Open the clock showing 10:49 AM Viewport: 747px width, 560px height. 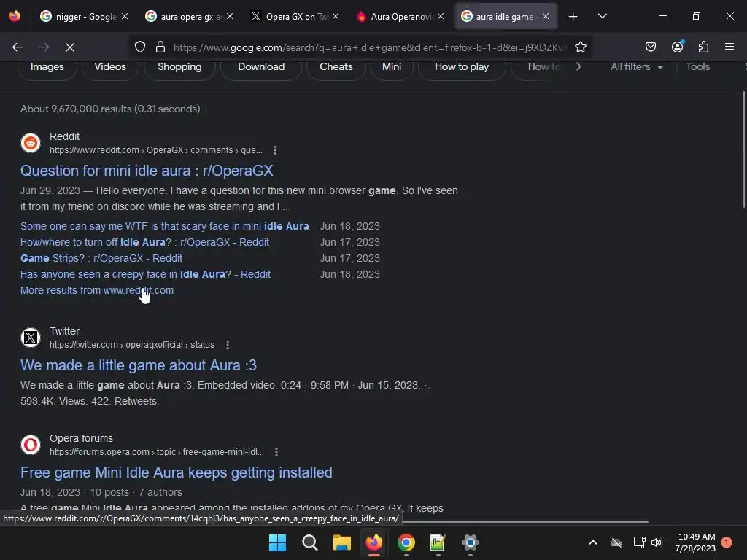(x=695, y=542)
